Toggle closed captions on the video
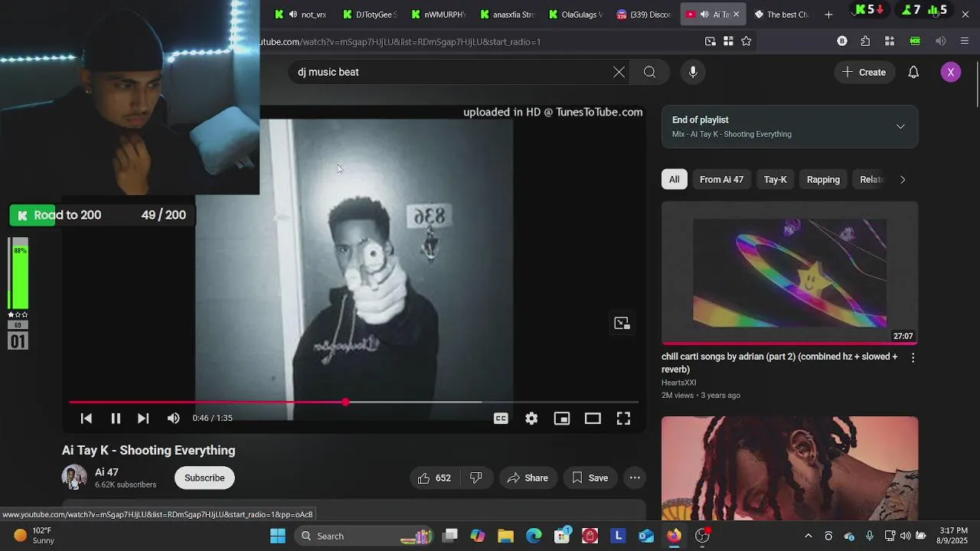This screenshot has width=980, height=551. [501, 418]
